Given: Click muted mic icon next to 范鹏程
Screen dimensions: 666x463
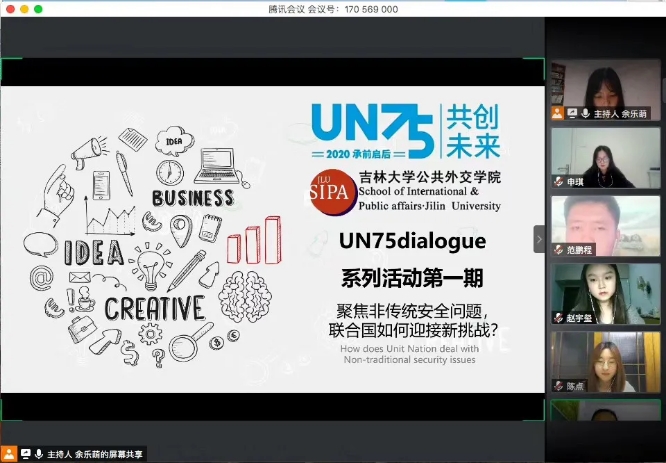Looking at the screenshot, I should (x=558, y=249).
